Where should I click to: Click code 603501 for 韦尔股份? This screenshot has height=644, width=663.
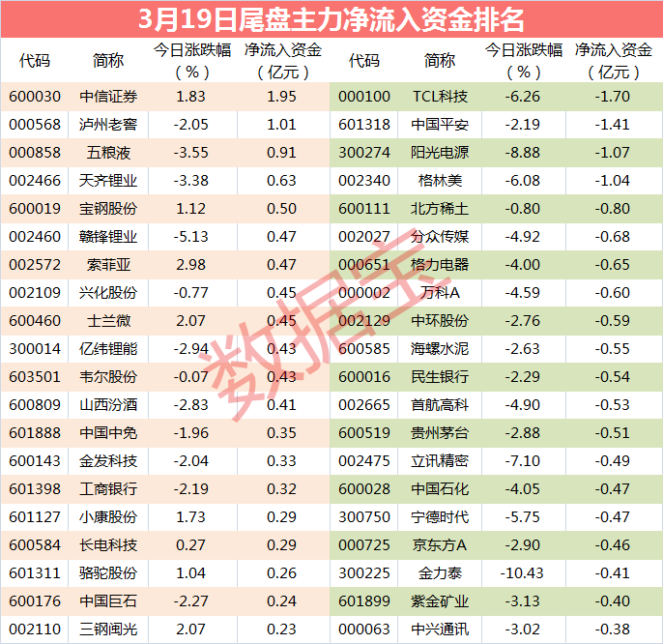35,377
